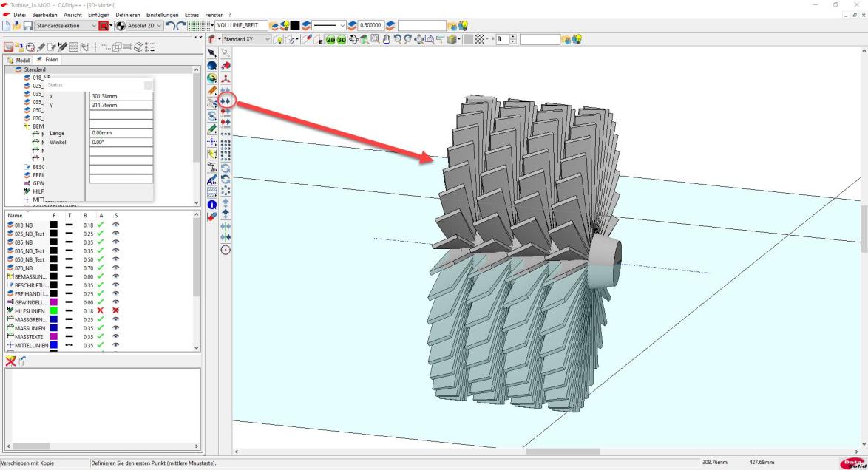Open the Standard XY plane dropdown

(268, 39)
